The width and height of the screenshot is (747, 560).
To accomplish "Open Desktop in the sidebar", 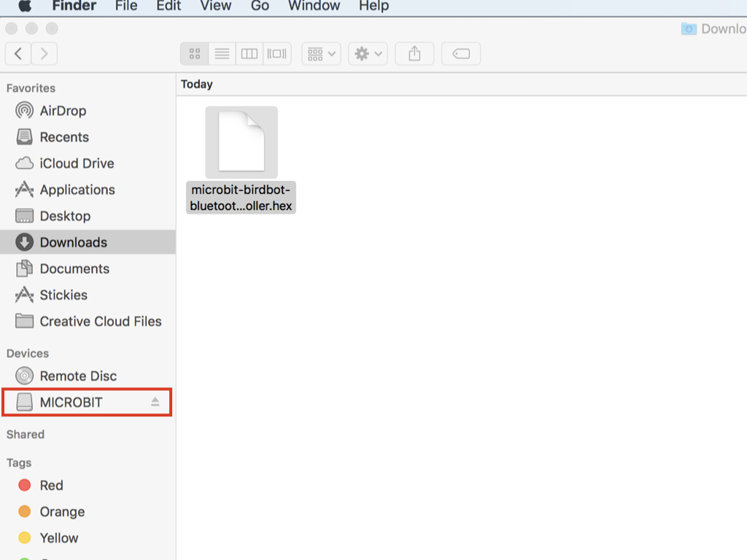I will 88,216.
